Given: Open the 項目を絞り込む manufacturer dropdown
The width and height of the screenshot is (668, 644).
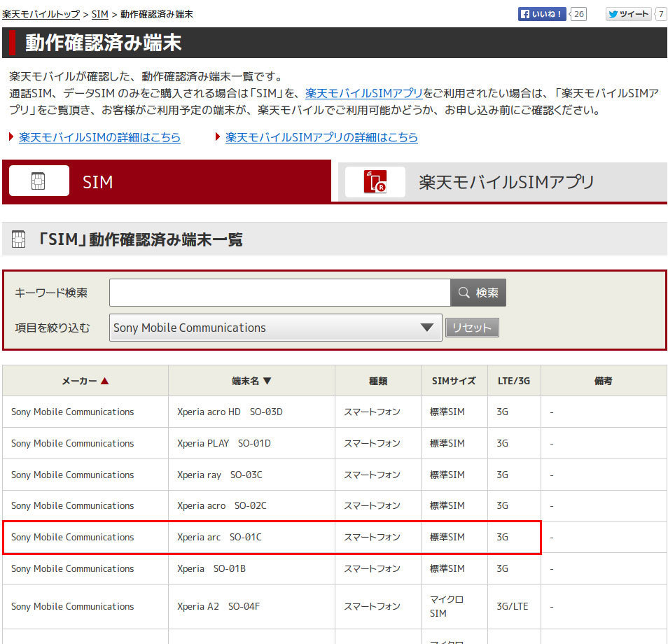Looking at the screenshot, I should click(275, 328).
